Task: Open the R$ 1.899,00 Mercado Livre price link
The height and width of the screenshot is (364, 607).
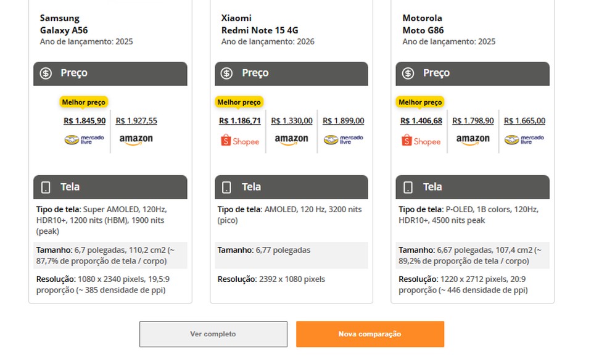Action: coord(343,120)
